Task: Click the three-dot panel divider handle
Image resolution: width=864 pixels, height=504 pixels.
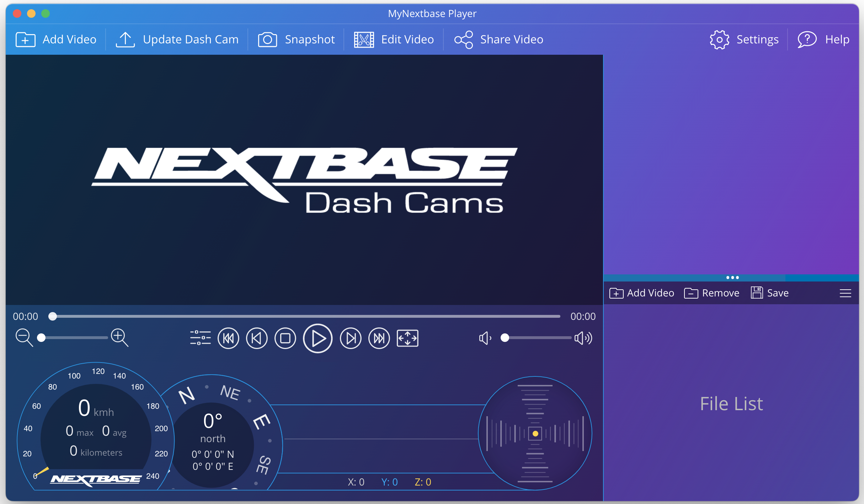Action: click(732, 278)
